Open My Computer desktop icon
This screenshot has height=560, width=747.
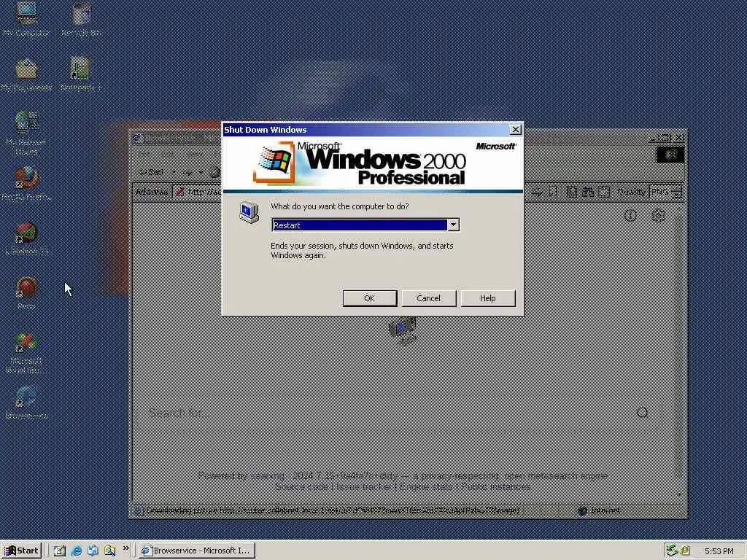(26, 19)
